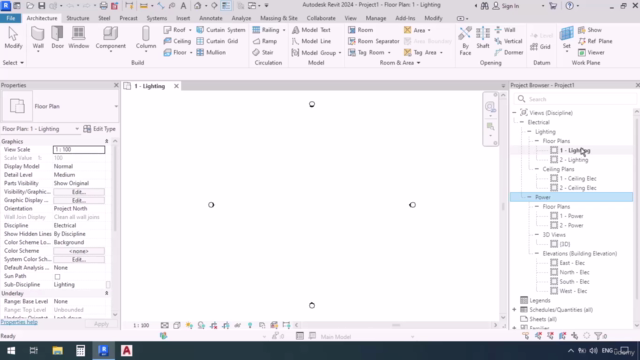640x360 pixels.
Task: Close the 1 - Lighting view tab
Action: coord(176,86)
